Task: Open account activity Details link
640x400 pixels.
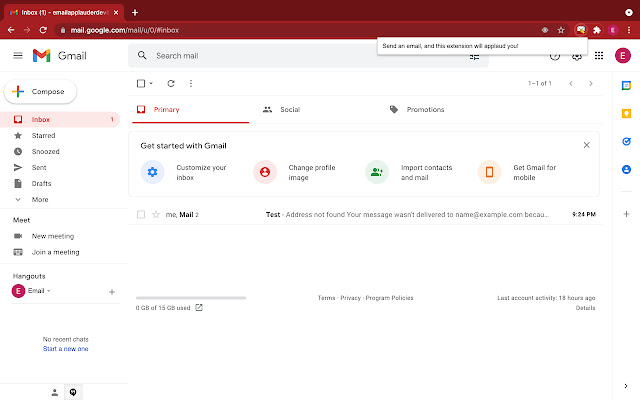Action: 585,308
